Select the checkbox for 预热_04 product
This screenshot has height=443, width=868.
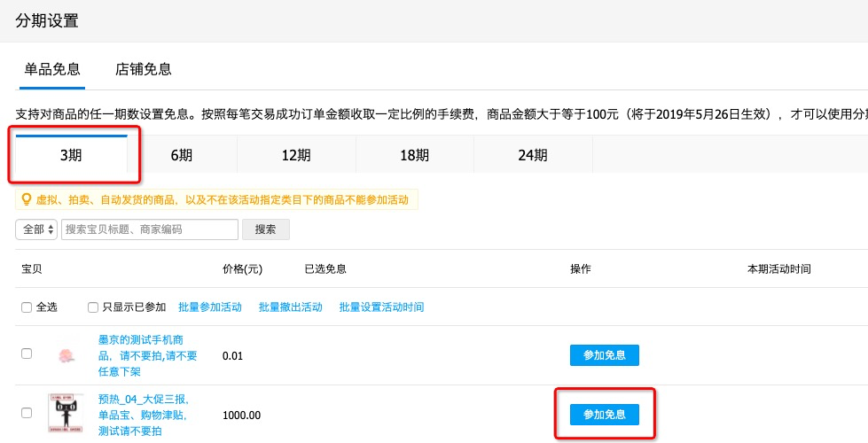point(27,413)
